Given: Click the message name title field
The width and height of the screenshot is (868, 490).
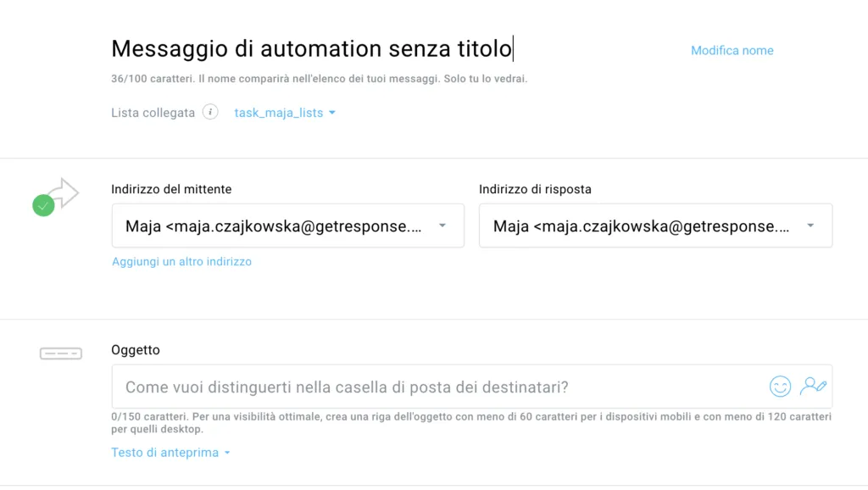Looking at the screenshot, I should click(x=312, y=48).
